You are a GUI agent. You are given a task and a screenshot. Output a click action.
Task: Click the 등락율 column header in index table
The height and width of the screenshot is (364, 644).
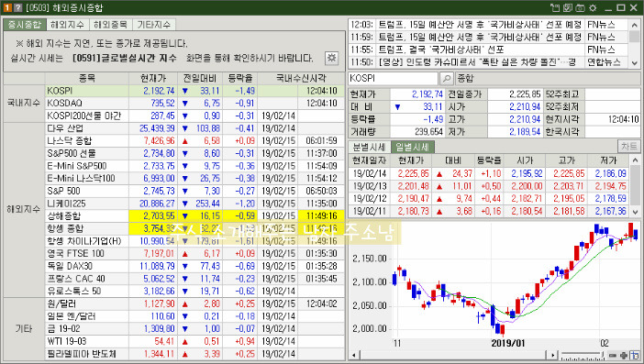tap(239, 78)
